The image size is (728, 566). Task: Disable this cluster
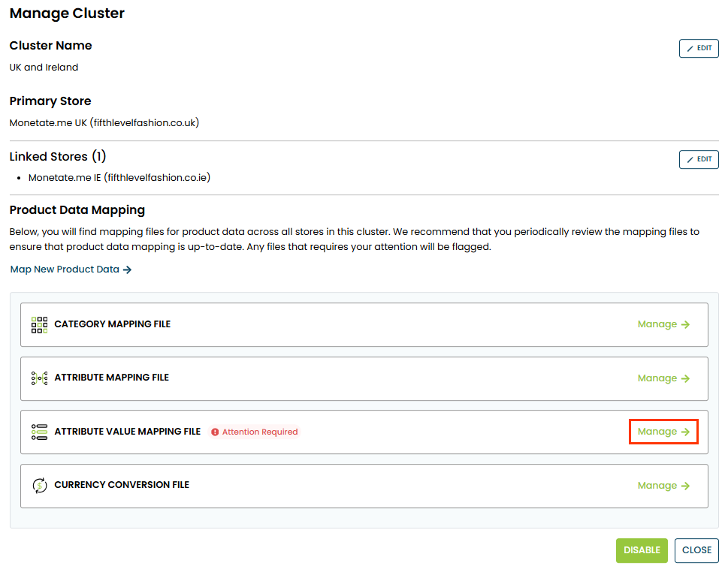[642, 550]
